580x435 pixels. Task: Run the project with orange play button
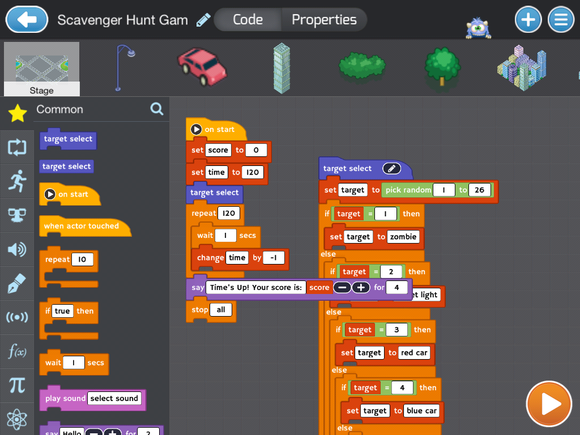click(x=549, y=404)
